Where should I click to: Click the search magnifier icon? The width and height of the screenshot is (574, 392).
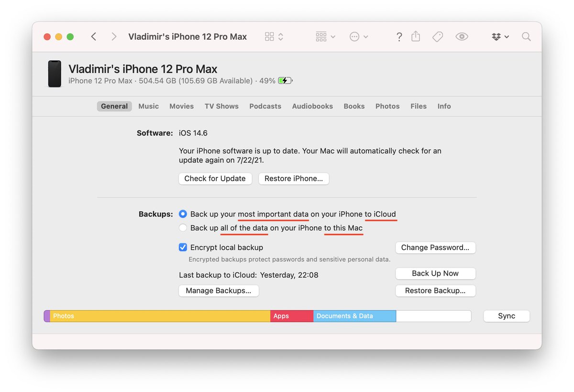point(526,37)
